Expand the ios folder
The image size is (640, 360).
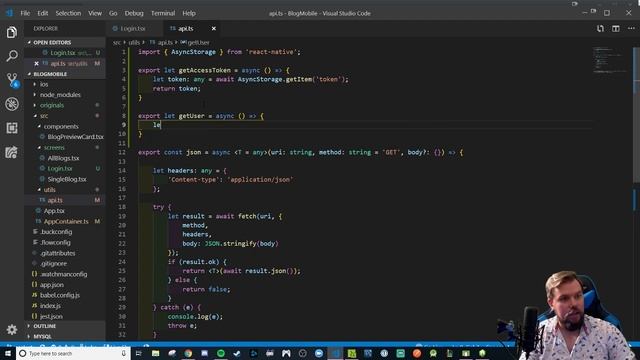44,84
